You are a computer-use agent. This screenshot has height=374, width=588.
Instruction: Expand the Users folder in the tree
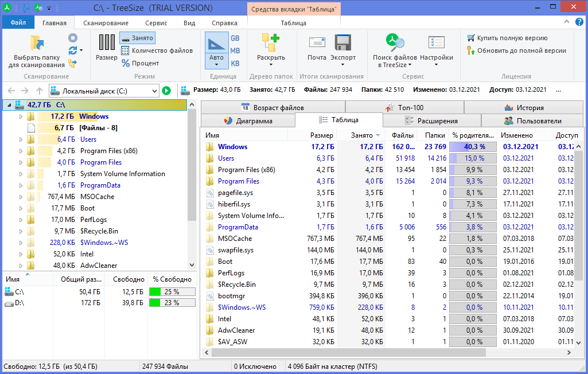point(21,139)
